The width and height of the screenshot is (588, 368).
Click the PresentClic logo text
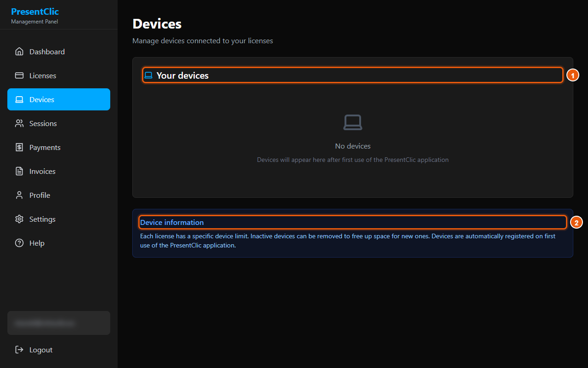pyautogui.click(x=35, y=11)
